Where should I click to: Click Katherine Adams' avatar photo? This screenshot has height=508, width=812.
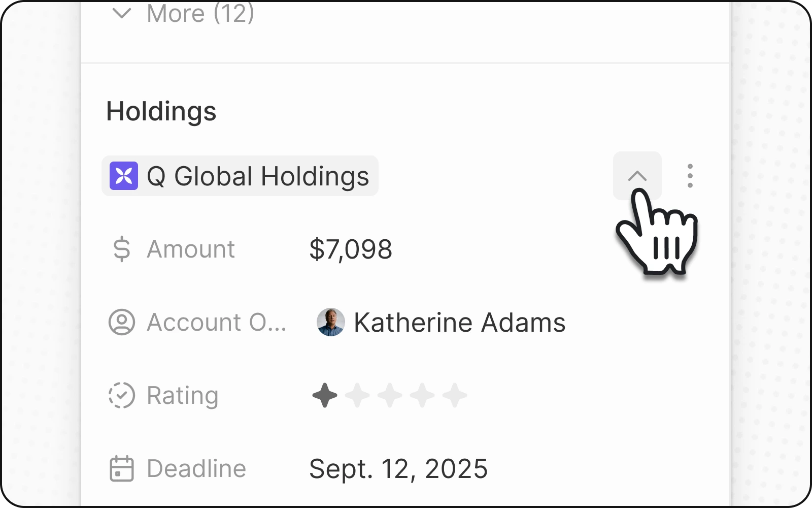[330, 322]
